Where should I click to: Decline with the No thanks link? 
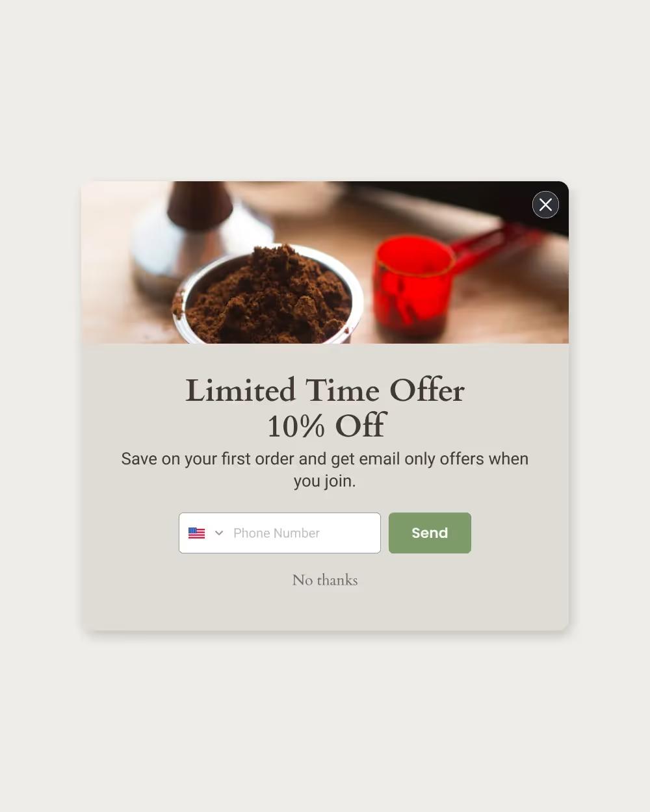(325, 580)
